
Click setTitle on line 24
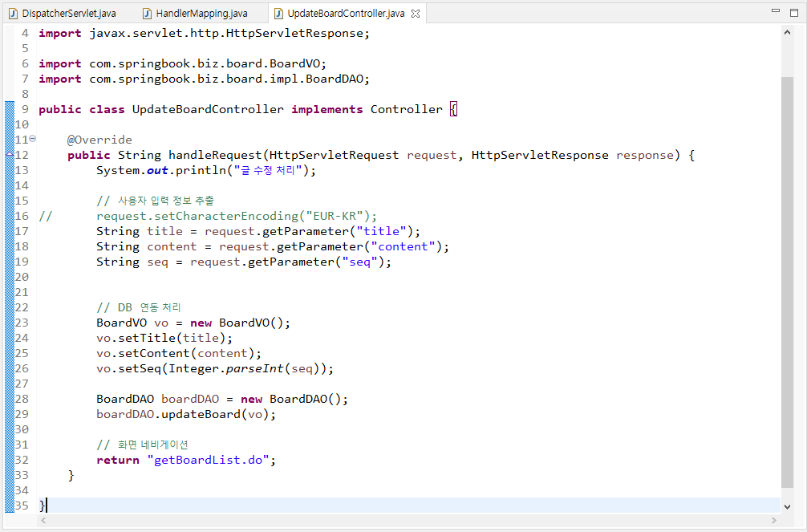tap(147, 339)
